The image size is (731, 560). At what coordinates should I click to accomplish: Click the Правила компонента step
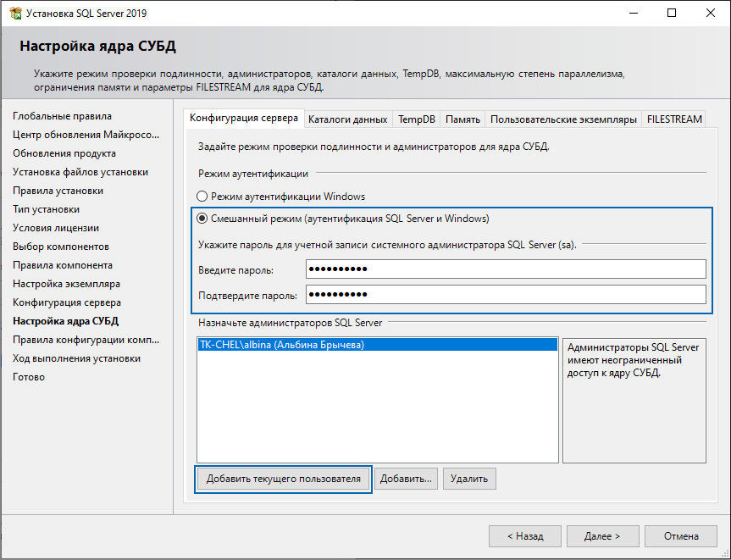(x=63, y=265)
